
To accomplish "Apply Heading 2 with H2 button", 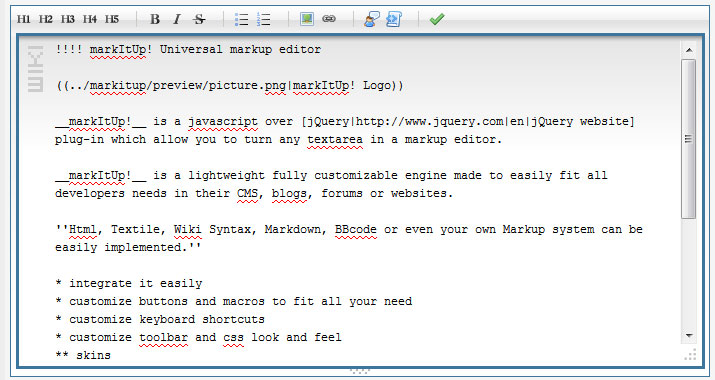I will [46, 19].
